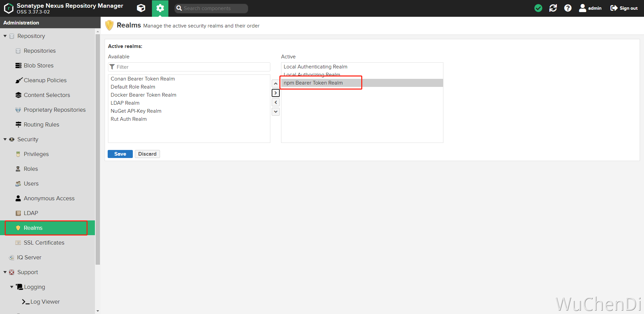Click the sidebar scroll down arrow
Image resolution: width=644 pixels, height=314 pixels.
98,311
